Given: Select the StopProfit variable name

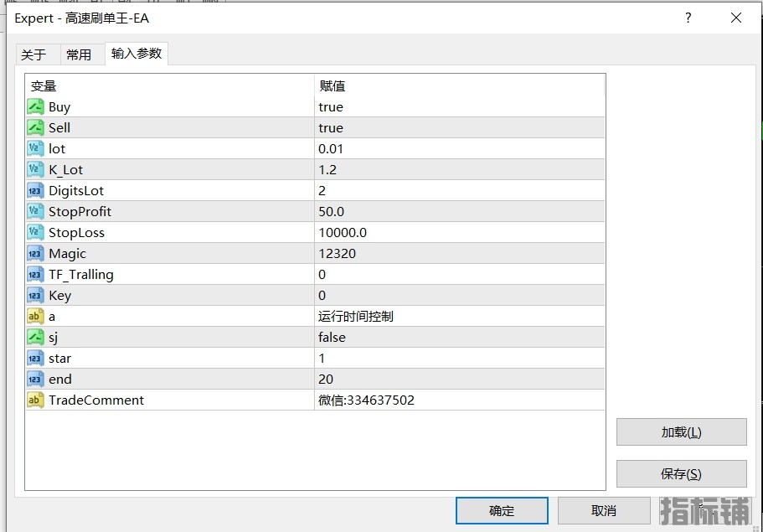Looking at the screenshot, I should (x=80, y=212).
